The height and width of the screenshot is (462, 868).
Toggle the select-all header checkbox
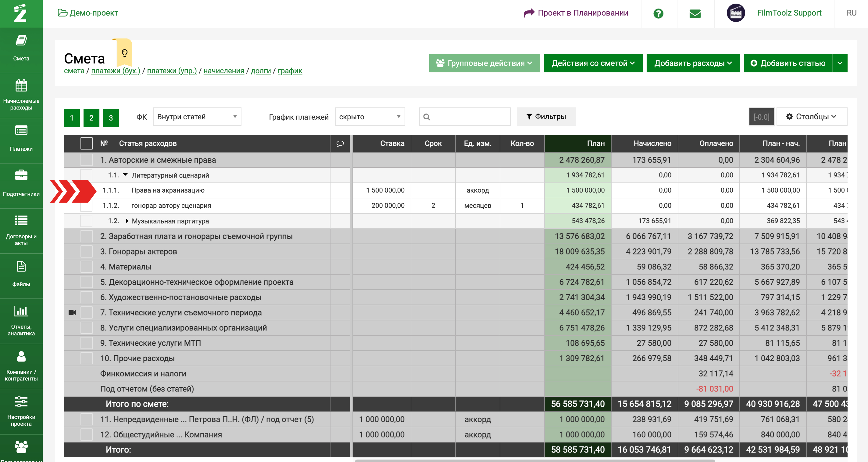point(87,143)
